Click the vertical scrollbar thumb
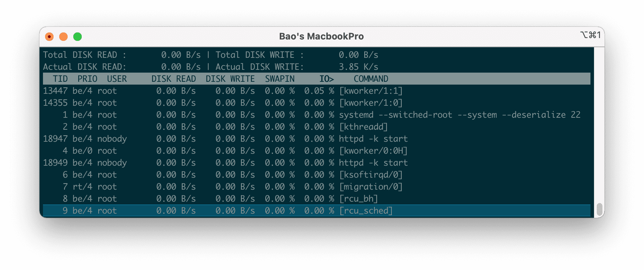This screenshot has width=644, height=270. click(x=599, y=209)
